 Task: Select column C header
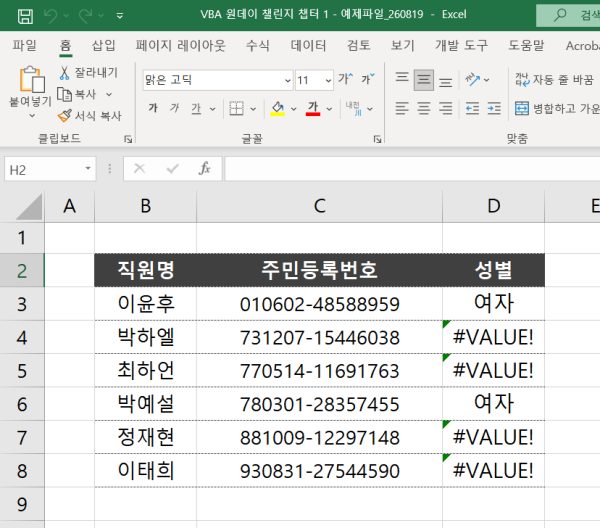[320, 206]
